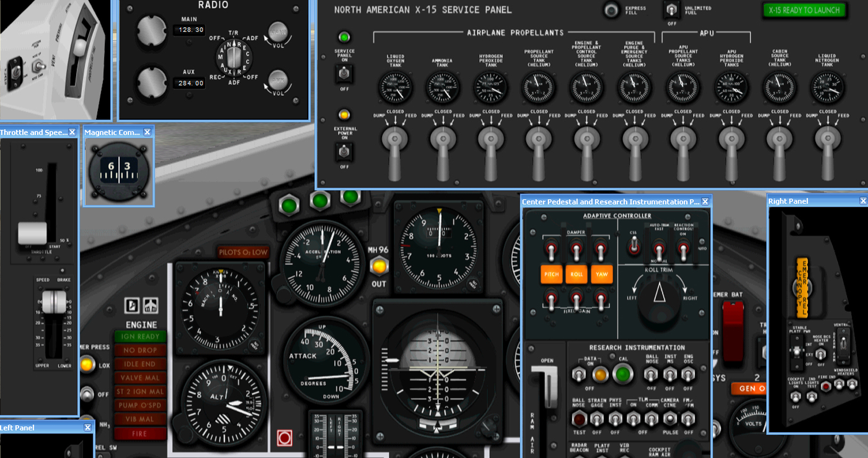Image resolution: width=868 pixels, height=458 pixels.
Task: Click the airplane panel icon above ENGINE
Action: 151,306
